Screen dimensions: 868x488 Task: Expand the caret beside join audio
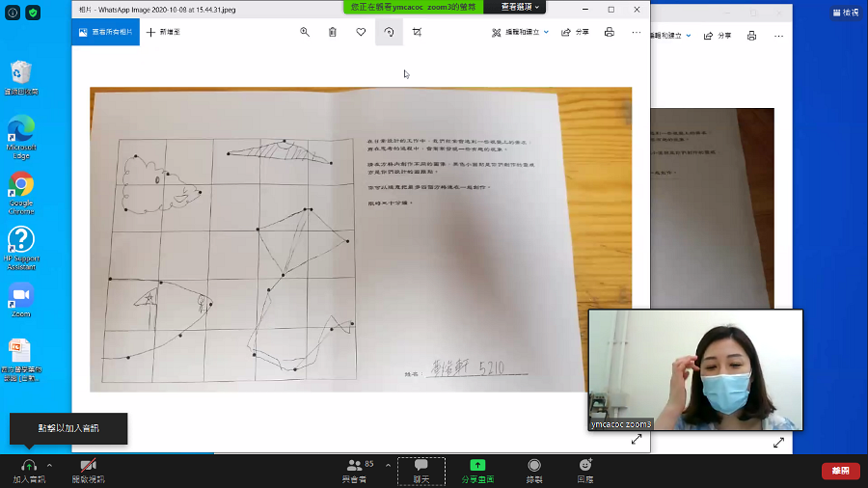pyautogui.click(x=50, y=465)
